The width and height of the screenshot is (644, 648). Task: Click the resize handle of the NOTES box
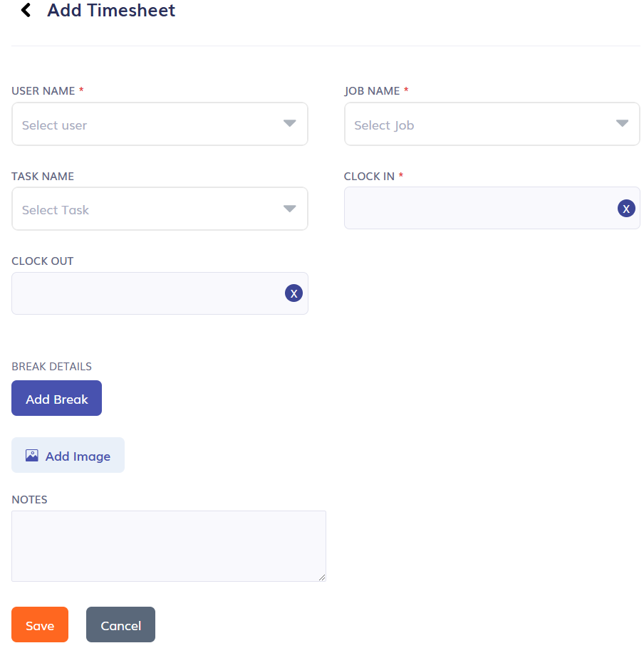(323, 577)
